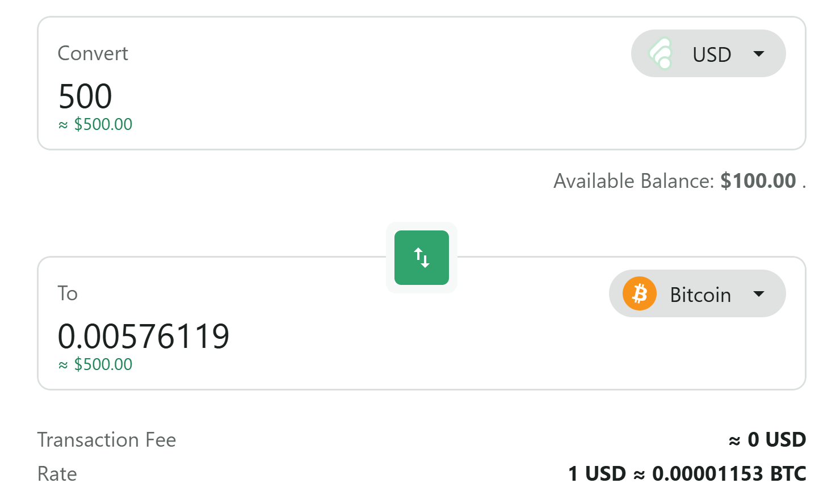Viewport: 840px width, 504px height.
Task: Click the USD label in currency selector
Action: [712, 54]
